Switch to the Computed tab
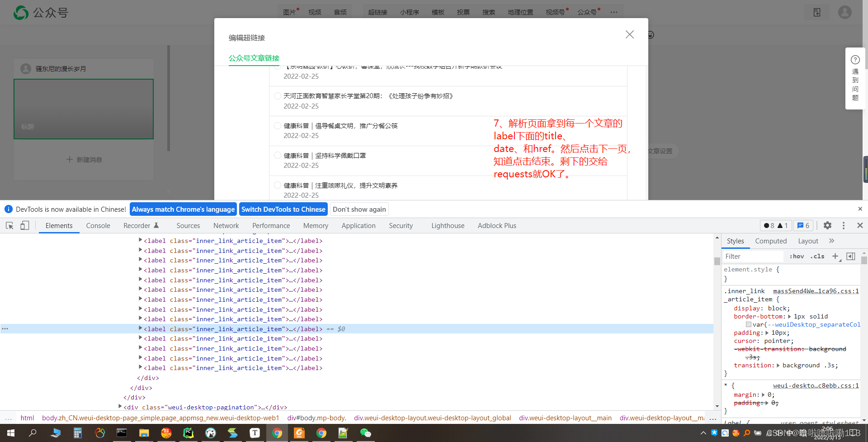 [771, 241]
